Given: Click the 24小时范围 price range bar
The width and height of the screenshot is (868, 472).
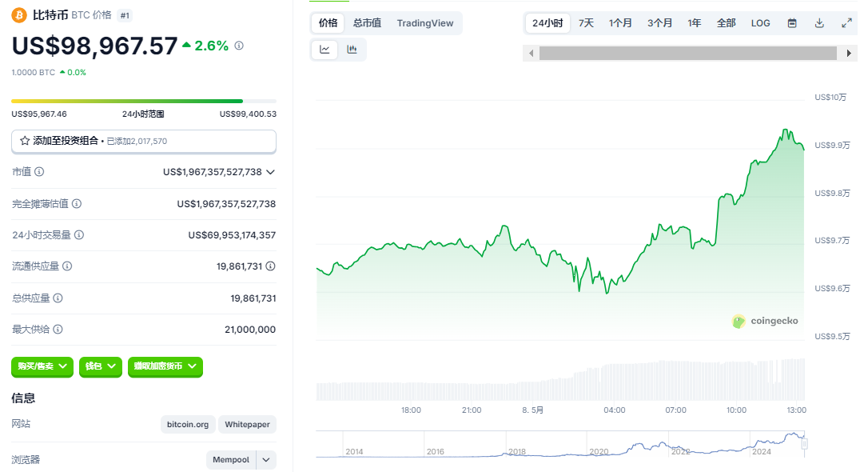Looking at the screenshot, I should pos(143,101).
